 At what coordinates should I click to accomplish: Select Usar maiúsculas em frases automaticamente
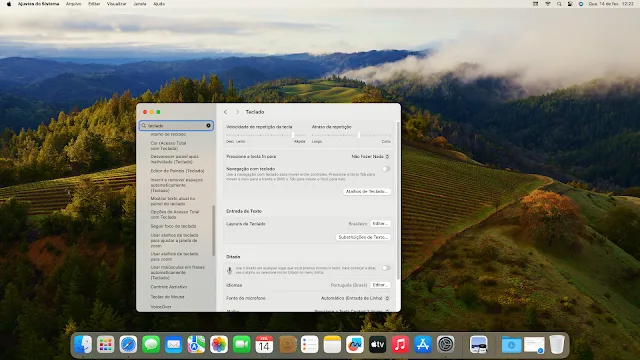(x=178, y=272)
